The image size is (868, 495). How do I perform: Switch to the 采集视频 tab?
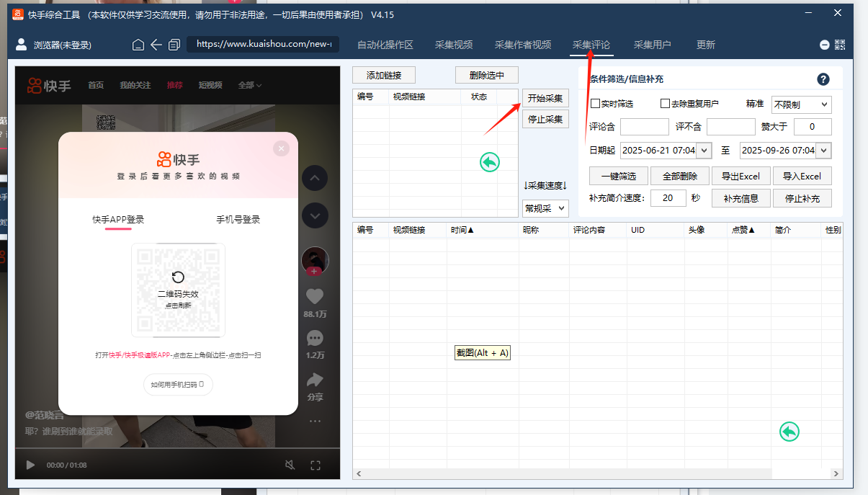click(x=454, y=45)
